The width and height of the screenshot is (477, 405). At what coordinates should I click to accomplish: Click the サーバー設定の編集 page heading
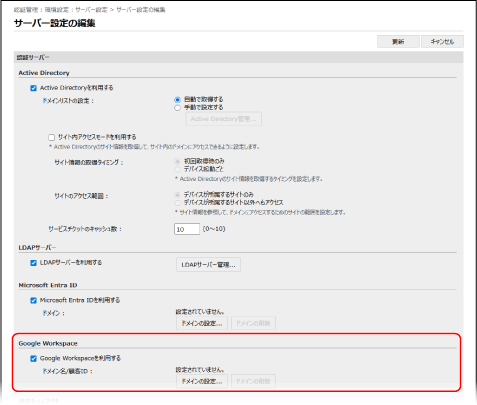pos(55,23)
